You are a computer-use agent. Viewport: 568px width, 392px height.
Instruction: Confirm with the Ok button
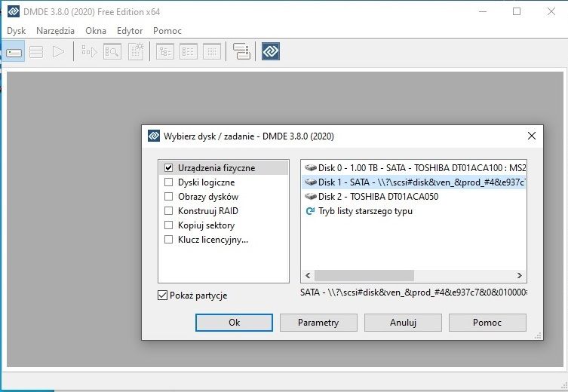point(234,323)
